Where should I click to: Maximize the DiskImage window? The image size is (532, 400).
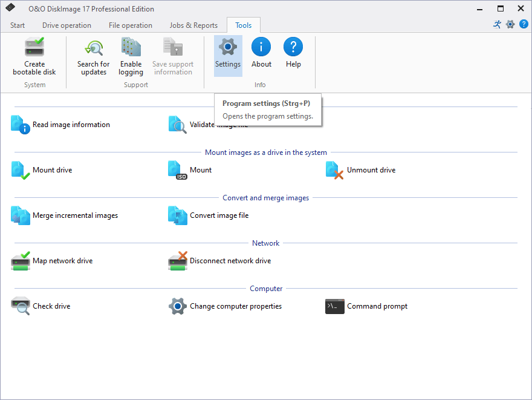[501, 8]
